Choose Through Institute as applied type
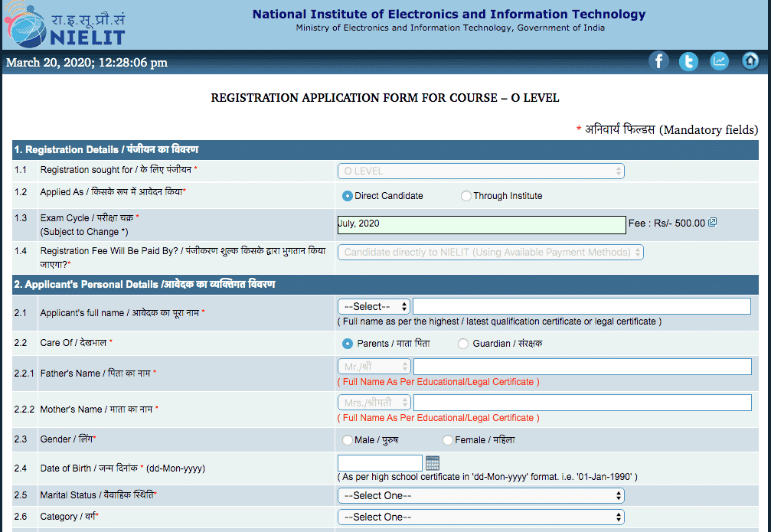This screenshot has height=532, width=771. tap(466, 196)
